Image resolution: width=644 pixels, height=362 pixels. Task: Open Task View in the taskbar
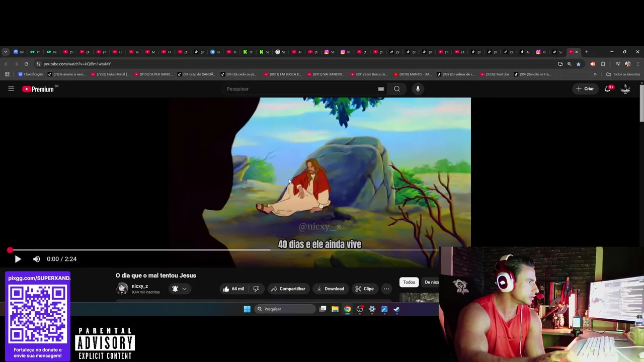[323, 309]
